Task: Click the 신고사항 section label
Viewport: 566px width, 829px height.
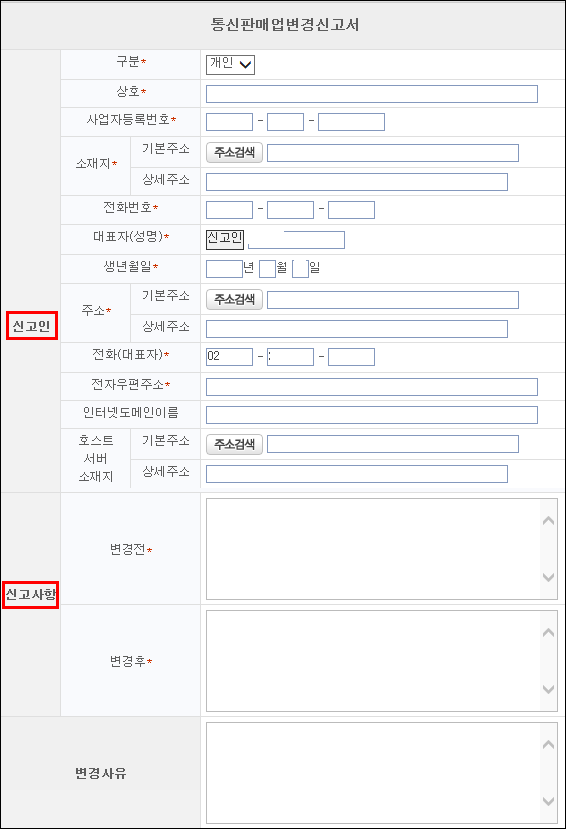Action: point(31,595)
